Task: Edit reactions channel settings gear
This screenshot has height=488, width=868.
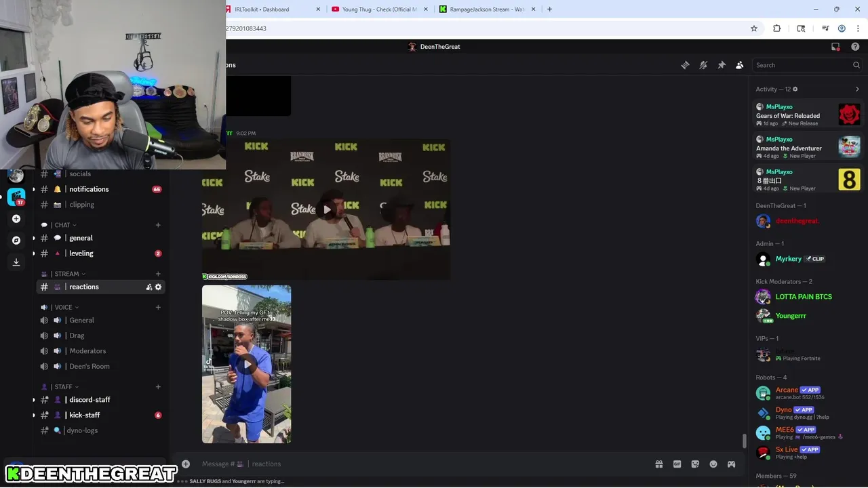Action: [x=159, y=287]
